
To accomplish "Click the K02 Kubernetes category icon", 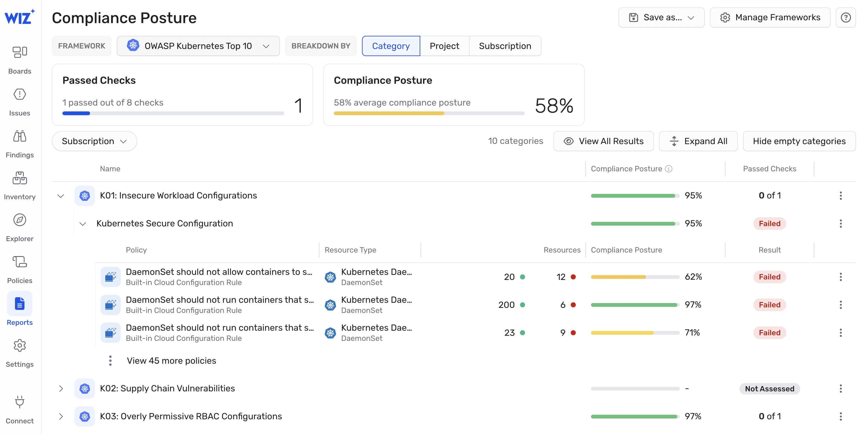I will tap(84, 389).
